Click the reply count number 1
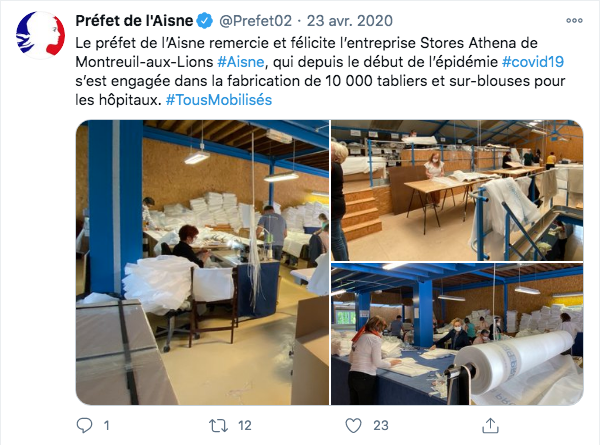Viewport: 600px width, 445px height. click(x=106, y=425)
